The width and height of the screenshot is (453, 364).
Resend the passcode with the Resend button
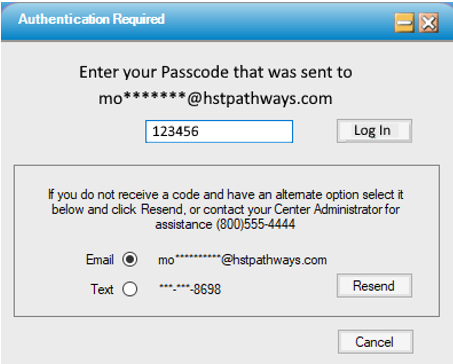pos(374,286)
